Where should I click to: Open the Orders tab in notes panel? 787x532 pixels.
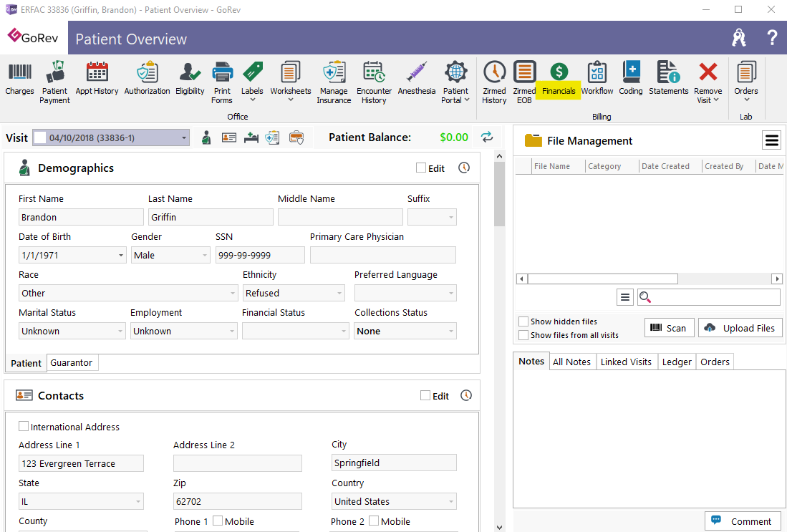(715, 362)
